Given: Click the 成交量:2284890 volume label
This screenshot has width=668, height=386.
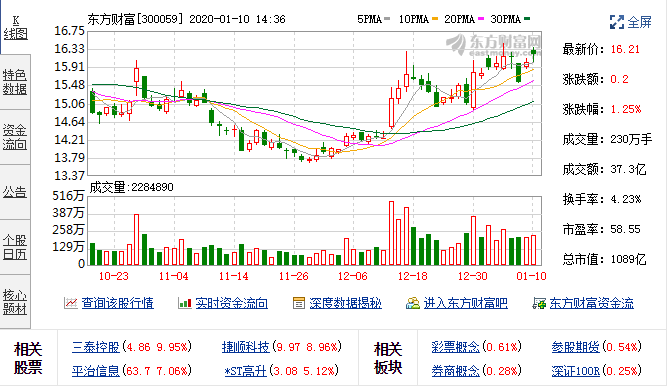Looking at the screenshot, I should [x=131, y=187].
